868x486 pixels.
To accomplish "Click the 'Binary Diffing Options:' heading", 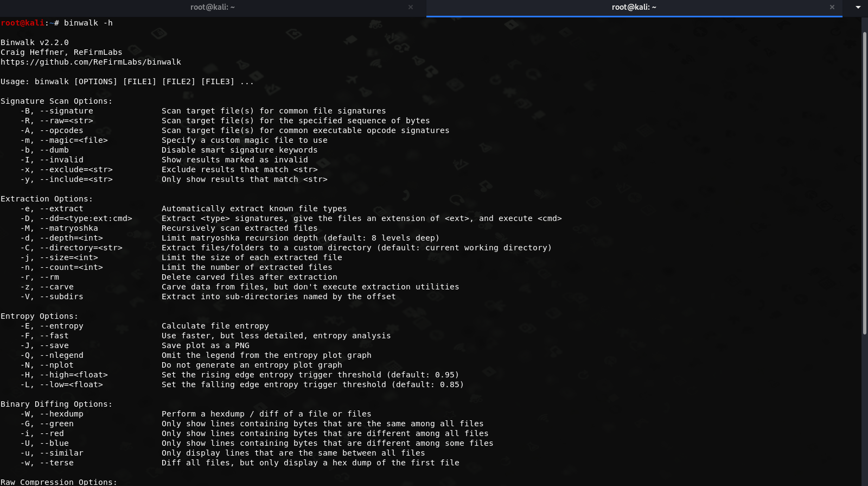I will 56,404.
